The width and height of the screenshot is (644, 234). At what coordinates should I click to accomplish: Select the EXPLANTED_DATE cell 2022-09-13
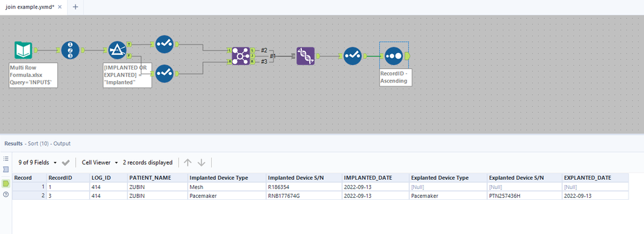pyautogui.click(x=595, y=196)
